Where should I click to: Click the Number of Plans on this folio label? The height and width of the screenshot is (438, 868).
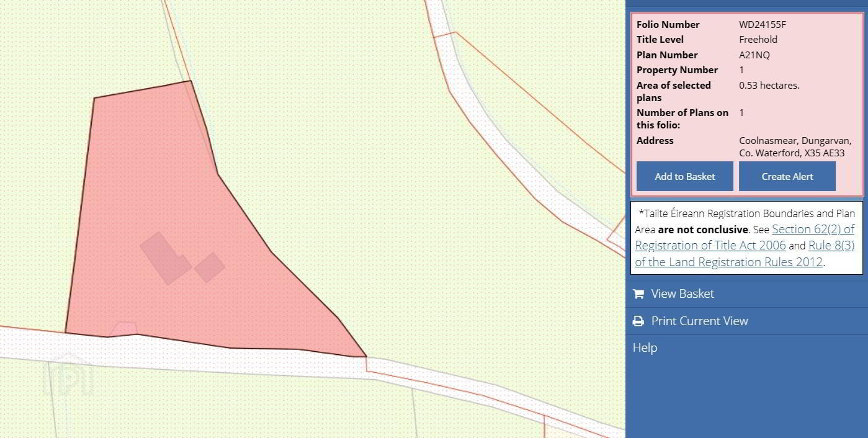(682, 118)
